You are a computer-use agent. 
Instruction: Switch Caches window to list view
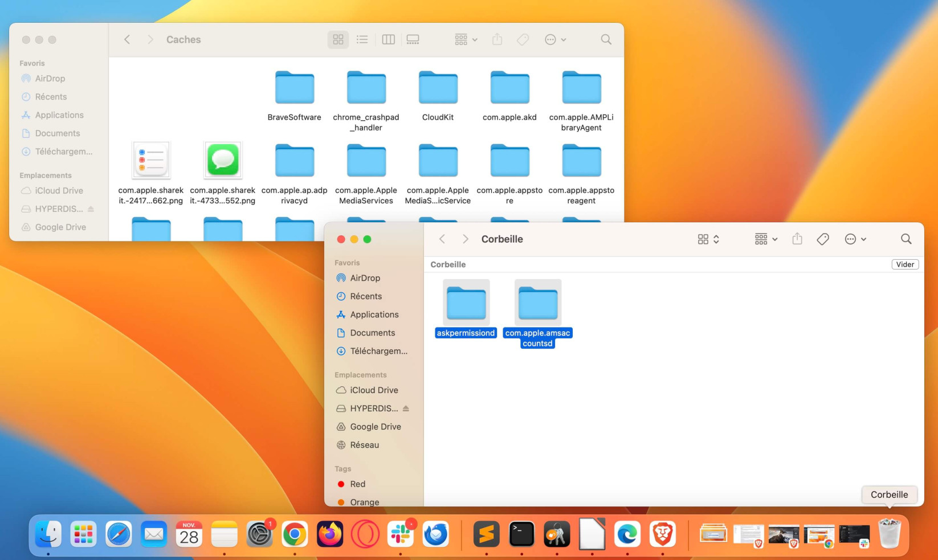point(362,39)
